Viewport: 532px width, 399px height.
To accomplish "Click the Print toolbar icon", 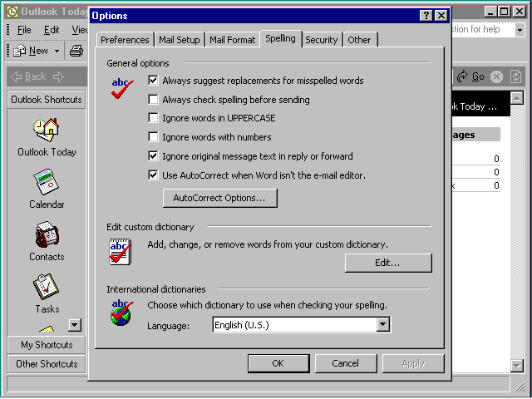I will (76, 51).
